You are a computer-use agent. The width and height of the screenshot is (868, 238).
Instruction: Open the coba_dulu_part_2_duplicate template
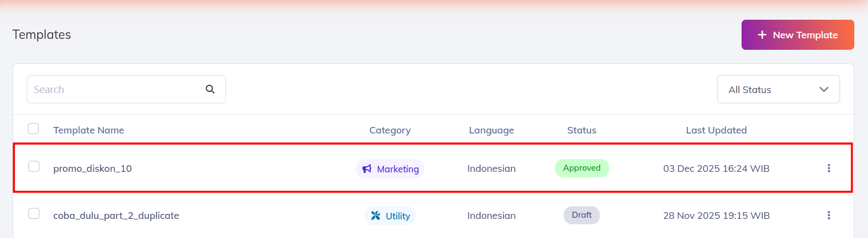[116, 216]
